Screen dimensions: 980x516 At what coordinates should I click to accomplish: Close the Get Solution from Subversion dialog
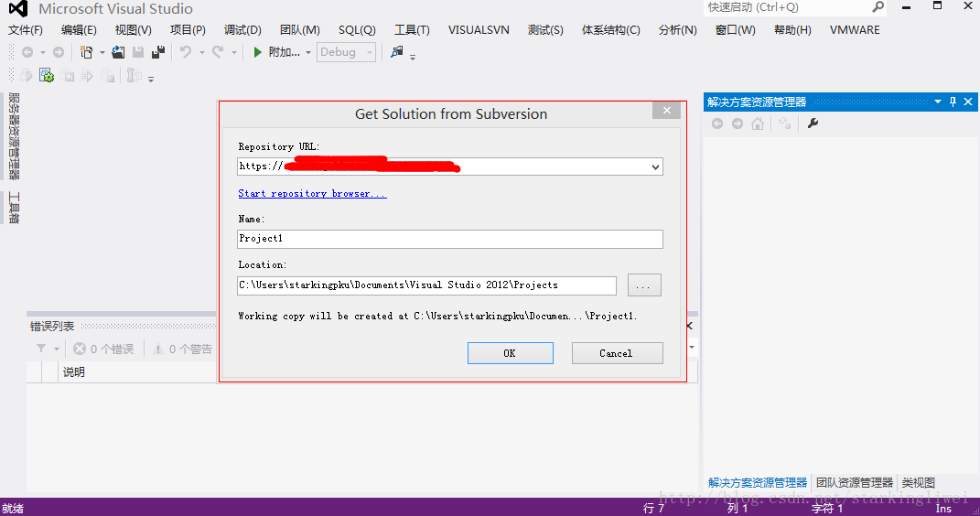[x=667, y=111]
